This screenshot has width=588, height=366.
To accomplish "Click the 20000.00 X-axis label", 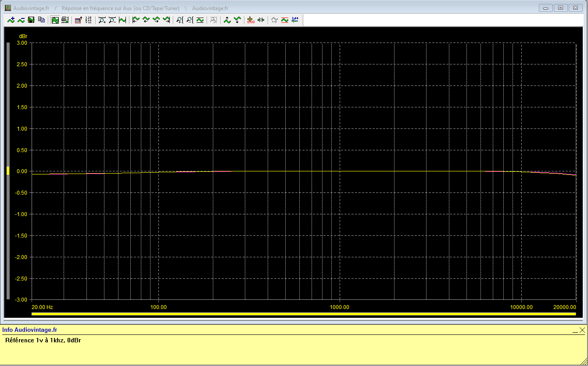I will coord(564,307).
